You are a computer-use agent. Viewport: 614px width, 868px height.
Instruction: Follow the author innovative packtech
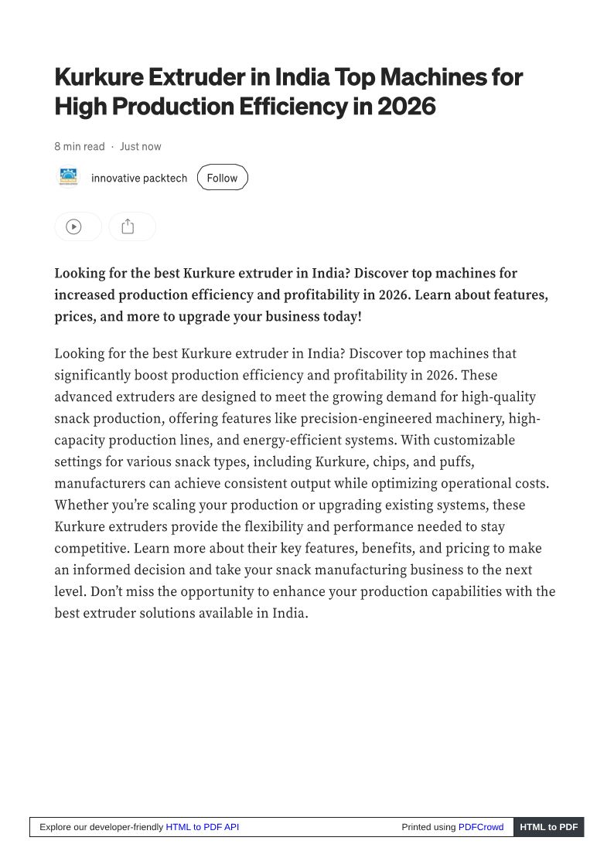222,178
